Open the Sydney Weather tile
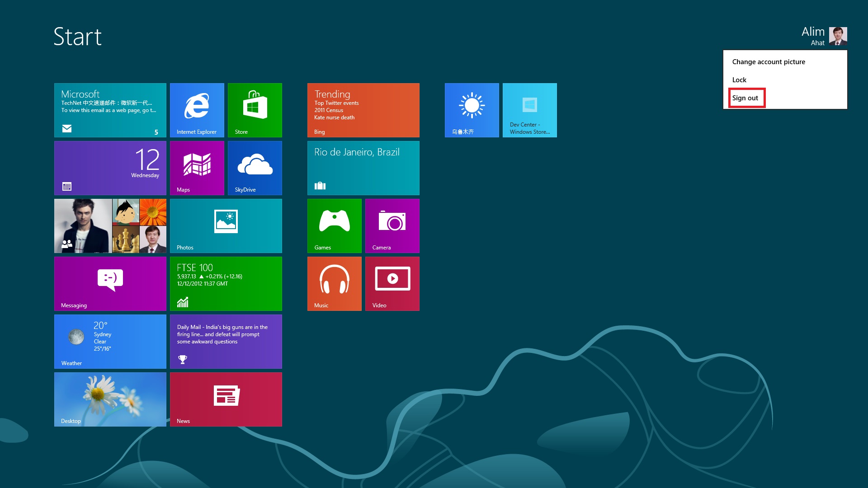The width and height of the screenshot is (868, 488). pos(110,341)
